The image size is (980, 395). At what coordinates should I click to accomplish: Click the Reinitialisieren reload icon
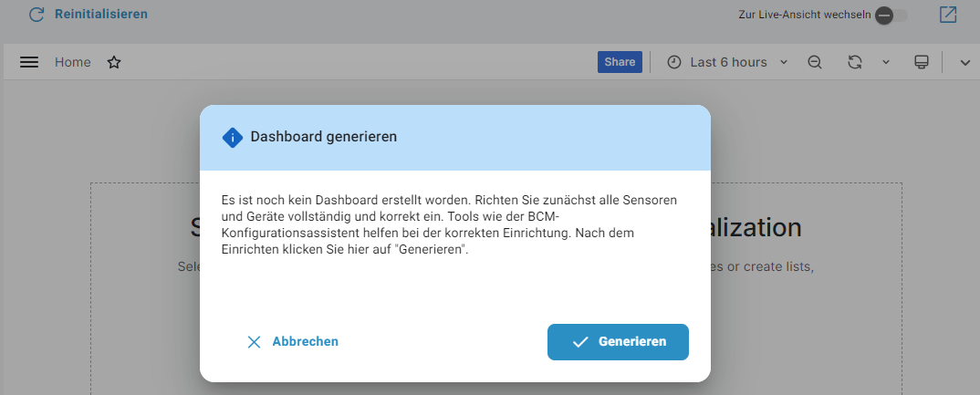36,15
